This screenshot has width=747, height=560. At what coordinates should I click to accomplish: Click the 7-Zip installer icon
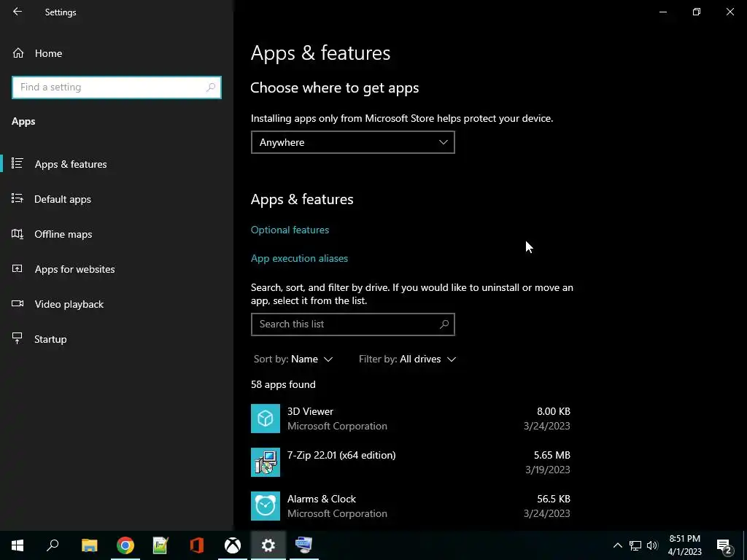[x=266, y=462]
